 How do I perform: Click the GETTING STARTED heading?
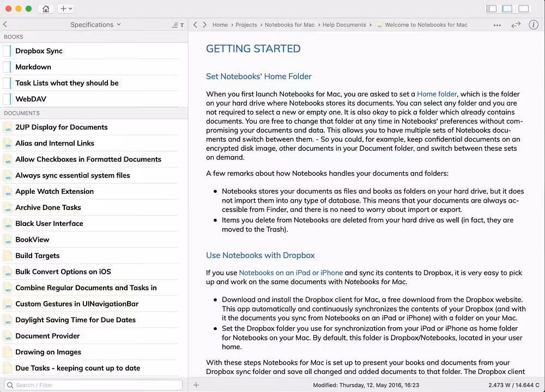pos(253,48)
